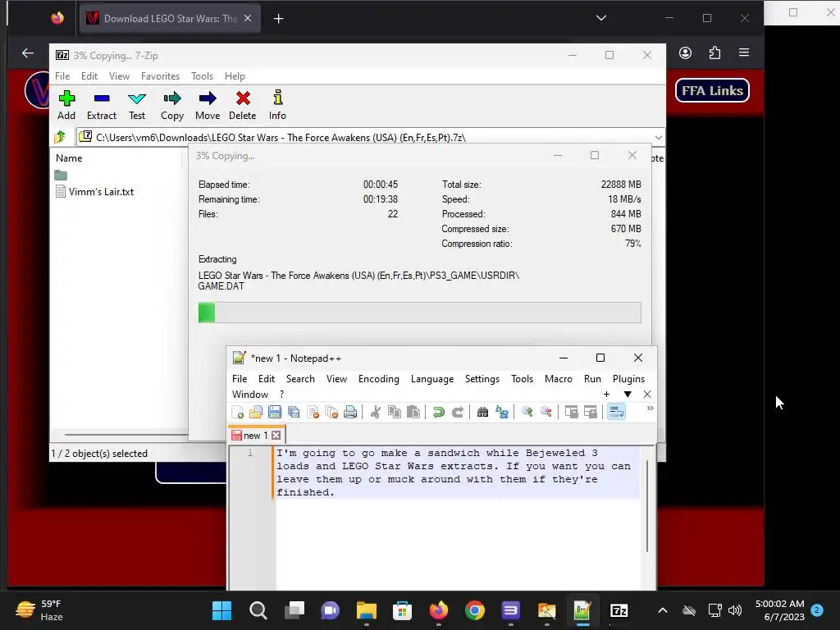Click the Cut scissors icon in Notepad++
The width and height of the screenshot is (840, 630).
click(x=376, y=412)
